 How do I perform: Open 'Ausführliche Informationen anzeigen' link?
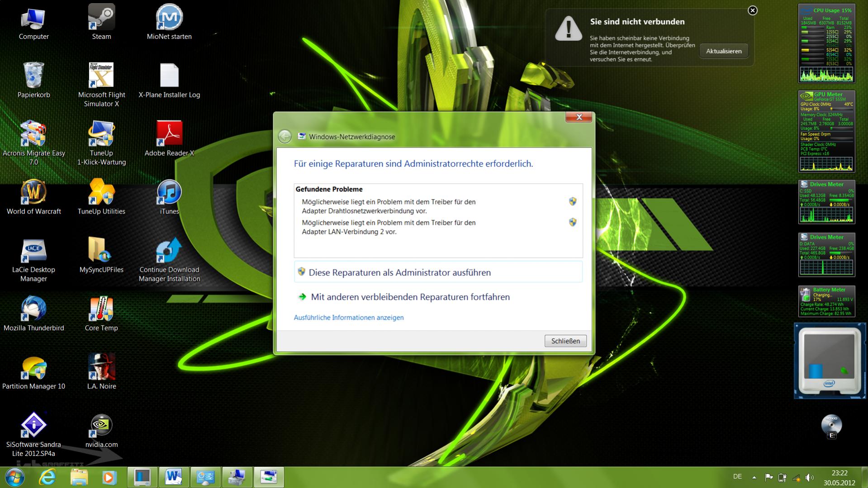click(x=349, y=317)
